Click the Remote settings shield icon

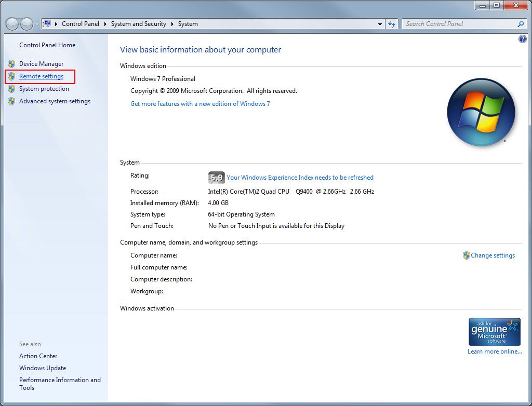tap(11, 76)
